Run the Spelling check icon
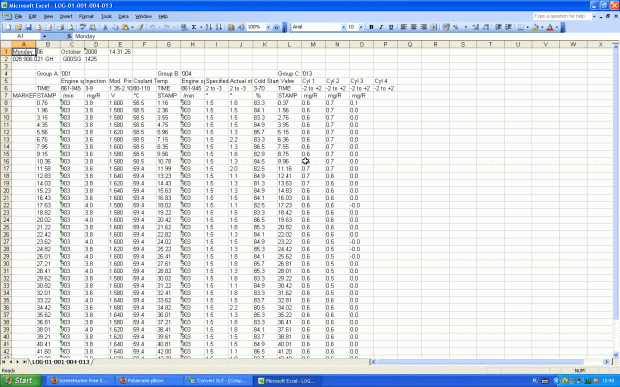The height and width of the screenshot is (387, 620). point(83,27)
